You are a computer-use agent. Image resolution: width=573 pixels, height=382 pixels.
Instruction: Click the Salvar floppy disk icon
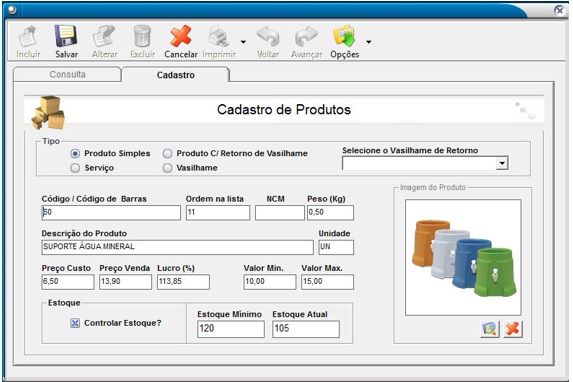66,36
